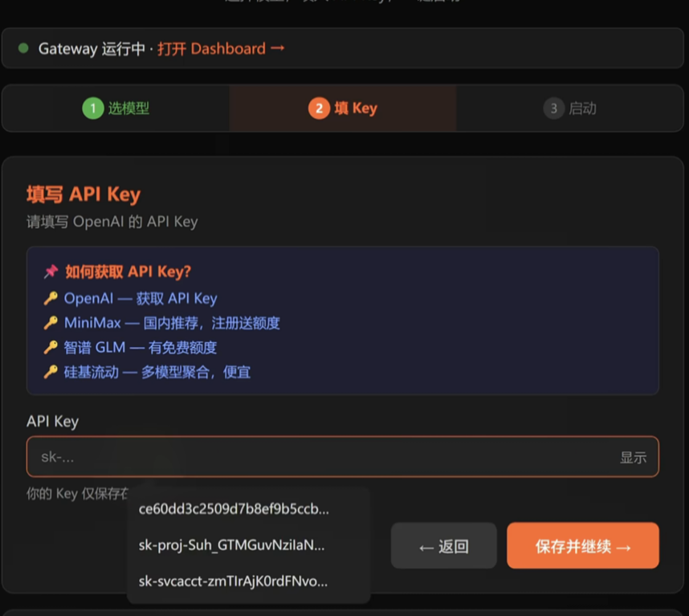Click the key icon beside MiniMax entry
The image size is (689, 616).
[x=51, y=322]
